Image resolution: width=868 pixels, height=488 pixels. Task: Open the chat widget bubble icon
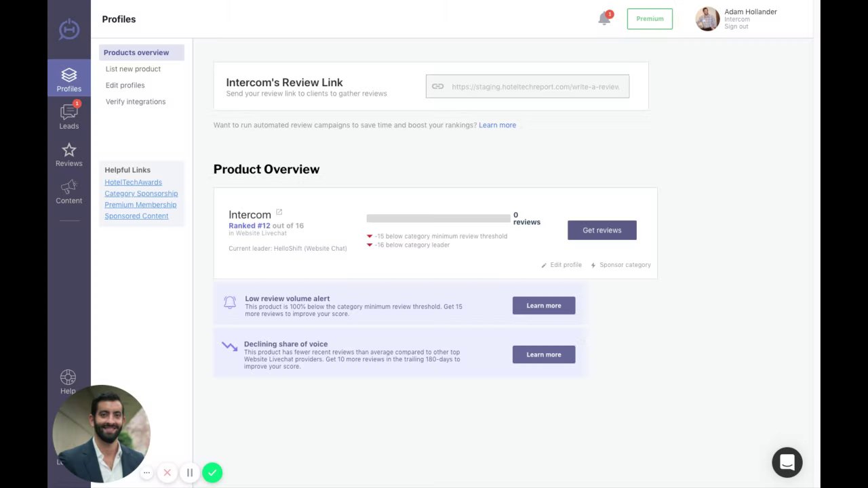787,462
